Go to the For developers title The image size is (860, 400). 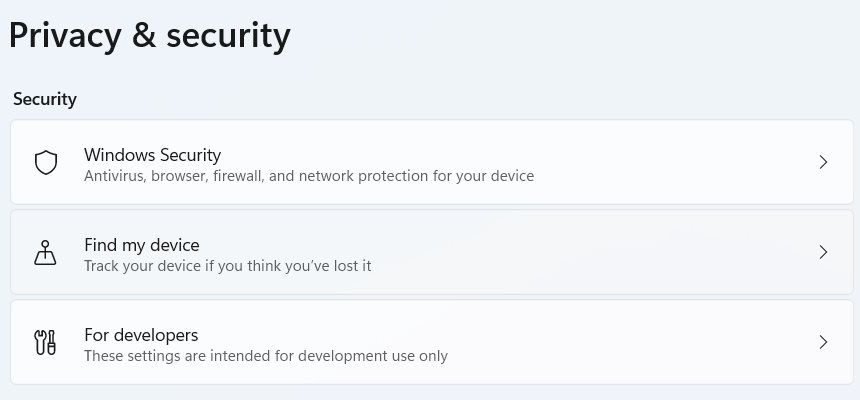(141, 335)
